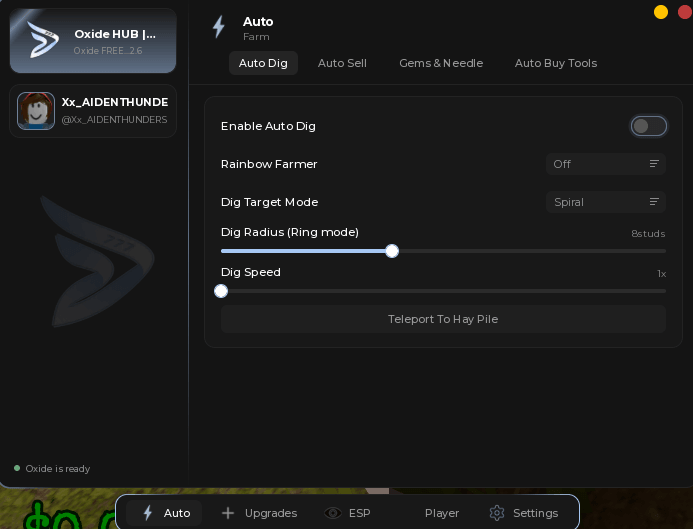This screenshot has width=693, height=529.
Task: Click the Oxide HUB logo icon
Action: click(x=43, y=39)
